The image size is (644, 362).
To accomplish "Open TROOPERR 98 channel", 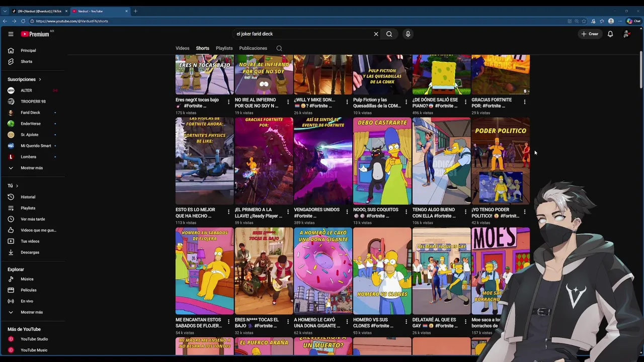I will click(x=32, y=102).
